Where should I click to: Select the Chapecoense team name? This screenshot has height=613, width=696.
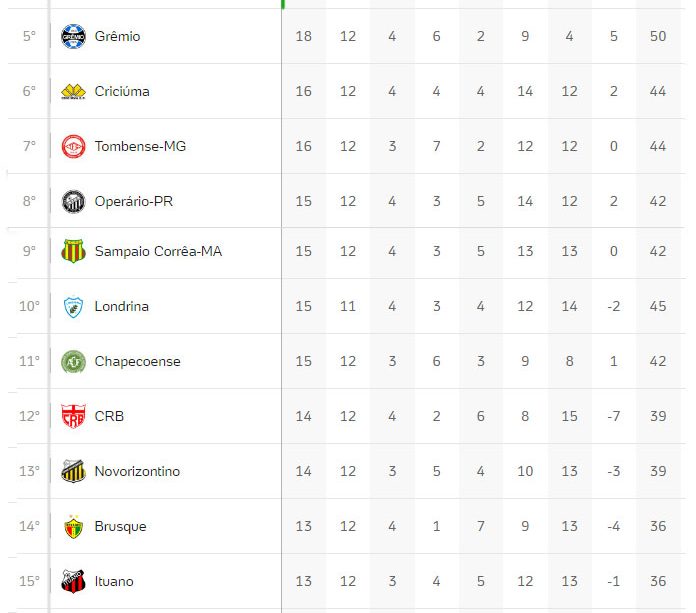pyautogui.click(x=137, y=361)
